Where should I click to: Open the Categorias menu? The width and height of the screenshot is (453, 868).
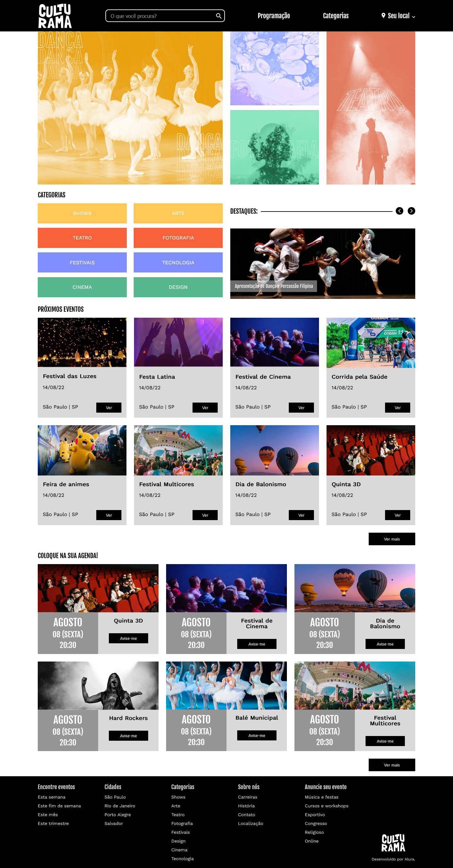pos(336,16)
